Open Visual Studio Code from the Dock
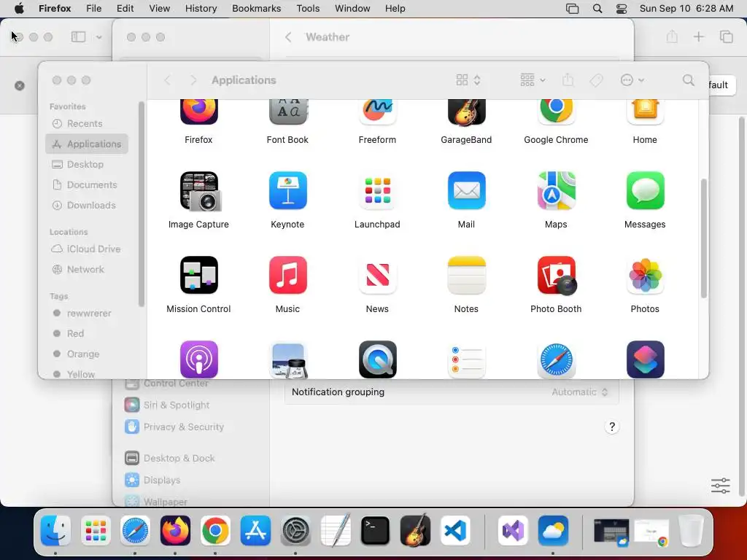This screenshot has width=747, height=560. point(455,531)
